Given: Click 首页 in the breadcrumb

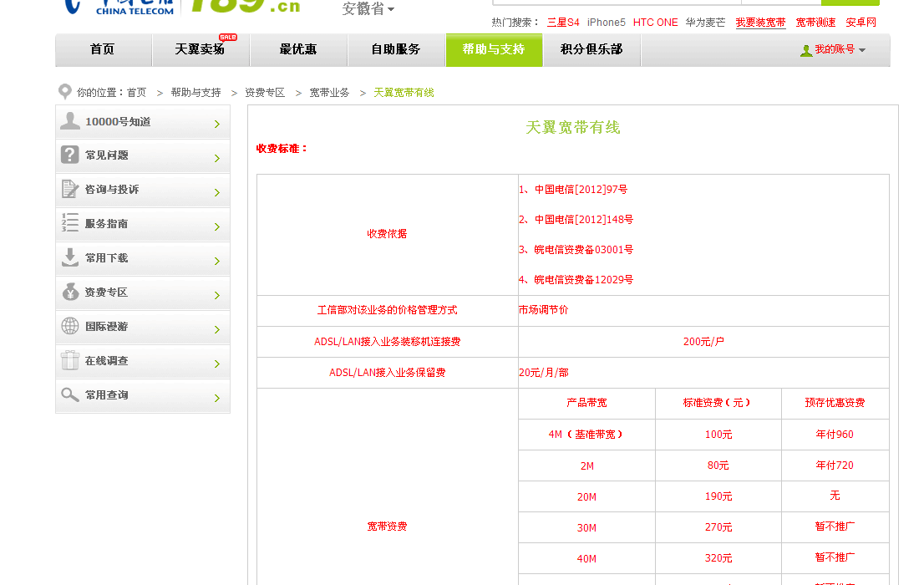Looking at the screenshot, I should pyautogui.click(x=137, y=93).
